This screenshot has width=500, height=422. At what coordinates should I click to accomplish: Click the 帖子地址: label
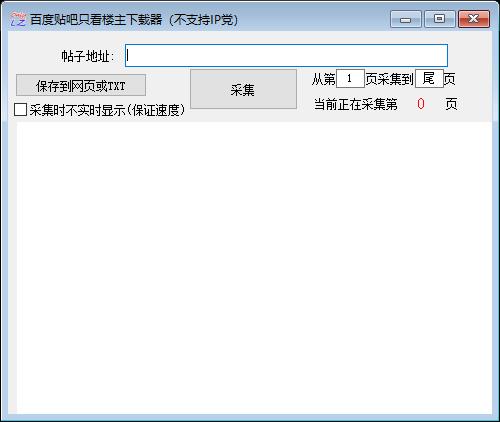coord(88,56)
